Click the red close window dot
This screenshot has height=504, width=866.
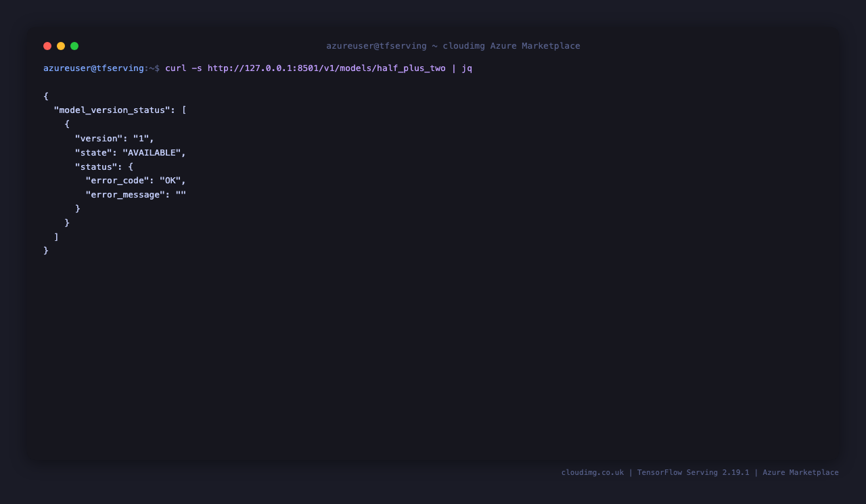point(47,46)
